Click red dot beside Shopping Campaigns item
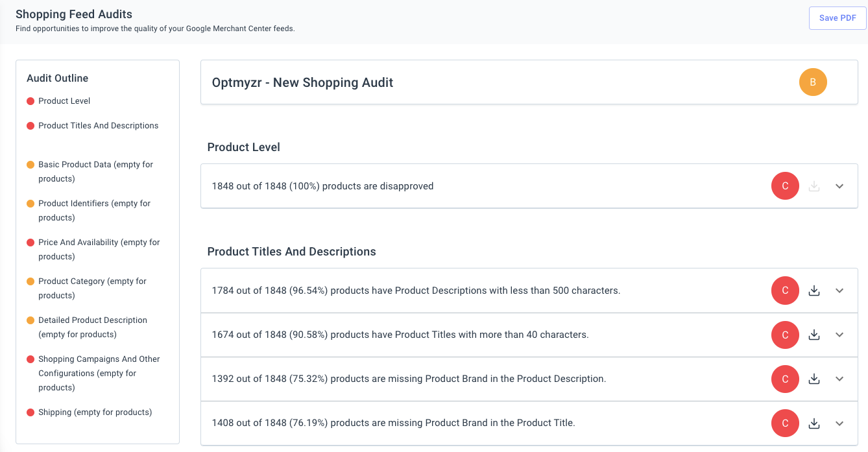Viewport: 868px width, 452px height. (30, 359)
